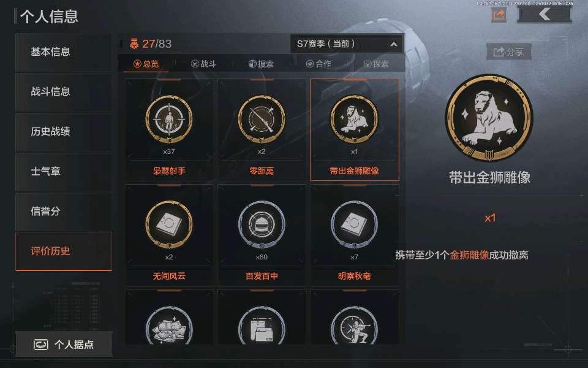The width and height of the screenshot is (588, 368).
Task: Switch to the 合作 tab
Action: point(318,64)
